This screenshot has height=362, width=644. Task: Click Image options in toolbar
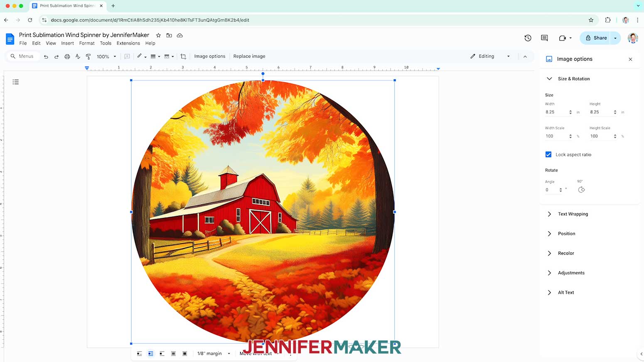(210, 56)
